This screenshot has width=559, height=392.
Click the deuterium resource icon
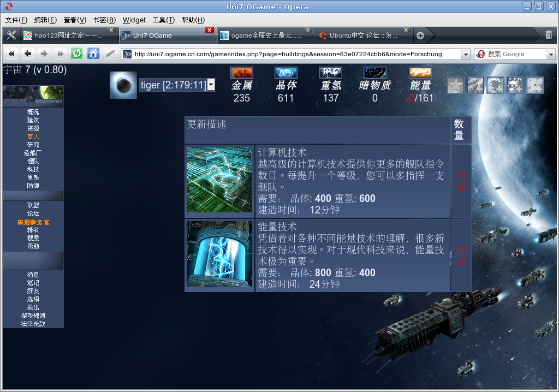click(330, 73)
